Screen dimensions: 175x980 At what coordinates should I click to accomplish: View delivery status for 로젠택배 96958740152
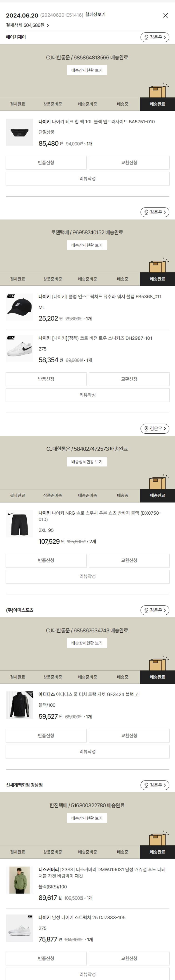point(87,245)
